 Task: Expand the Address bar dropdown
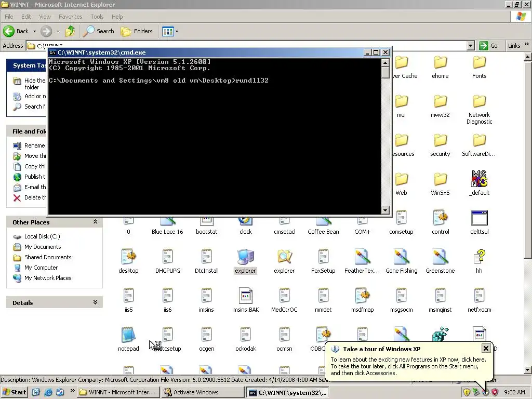[x=470, y=46]
